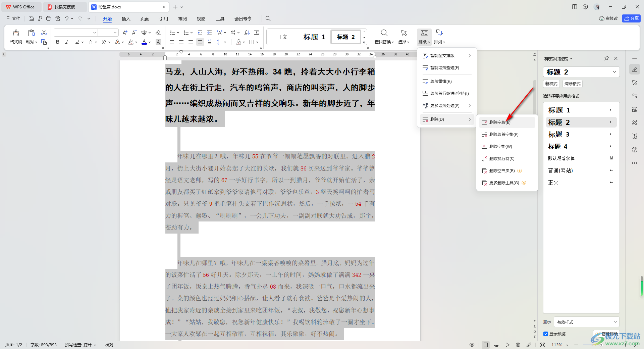
Task: Open the font size dropdown
Action: (x=115, y=33)
